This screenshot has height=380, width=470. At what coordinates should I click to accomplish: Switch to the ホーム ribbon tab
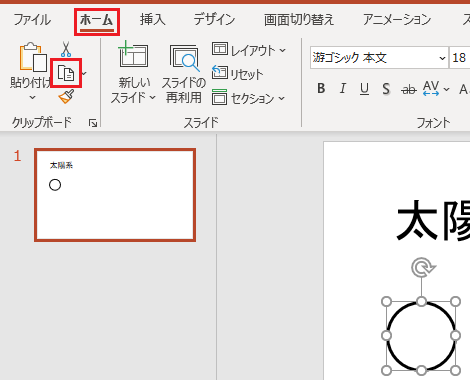click(x=97, y=20)
